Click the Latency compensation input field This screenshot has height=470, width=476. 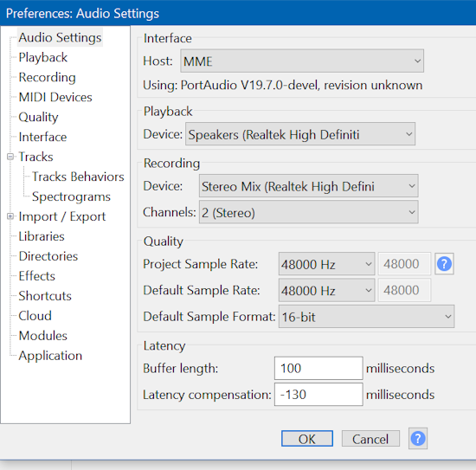[318, 395]
